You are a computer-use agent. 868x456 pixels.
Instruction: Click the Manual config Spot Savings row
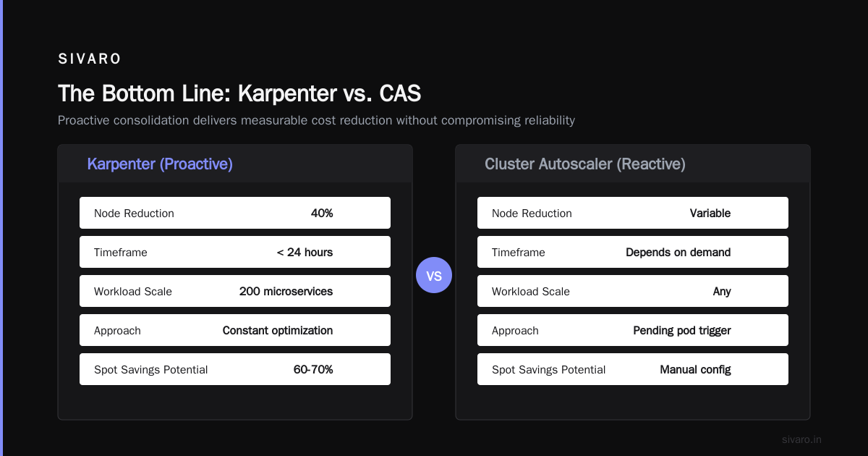point(633,369)
